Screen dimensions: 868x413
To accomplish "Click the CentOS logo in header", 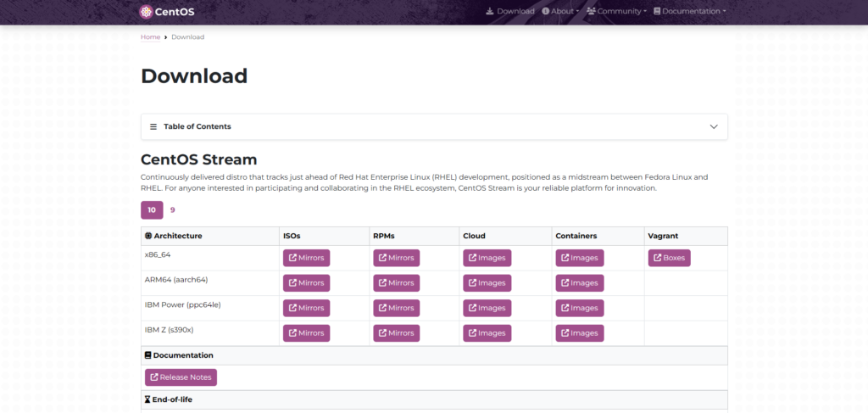I will pos(167,11).
